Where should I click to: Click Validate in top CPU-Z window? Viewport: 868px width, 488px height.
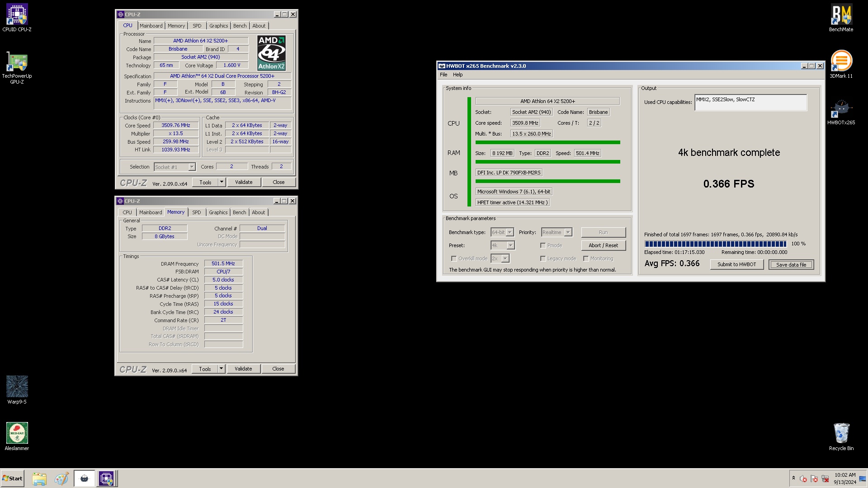pyautogui.click(x=244, y=182)
